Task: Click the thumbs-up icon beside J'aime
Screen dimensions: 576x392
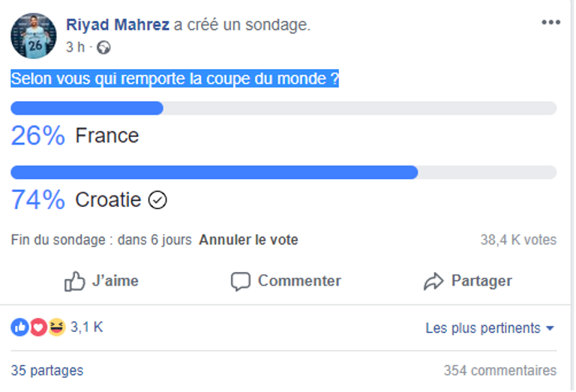Action: 75,281
